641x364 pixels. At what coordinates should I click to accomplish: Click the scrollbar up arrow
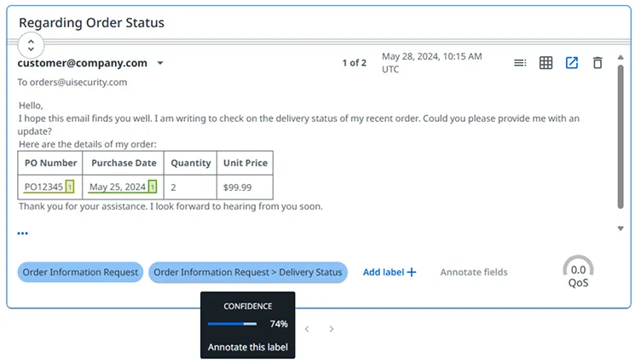[621, 57]
